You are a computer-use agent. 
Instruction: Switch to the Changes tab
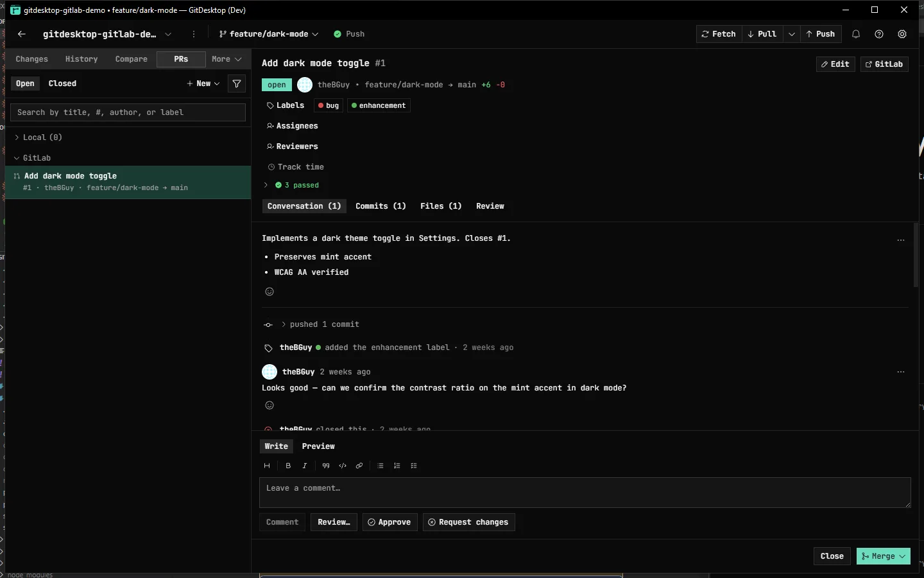click(x=32, y=59)
